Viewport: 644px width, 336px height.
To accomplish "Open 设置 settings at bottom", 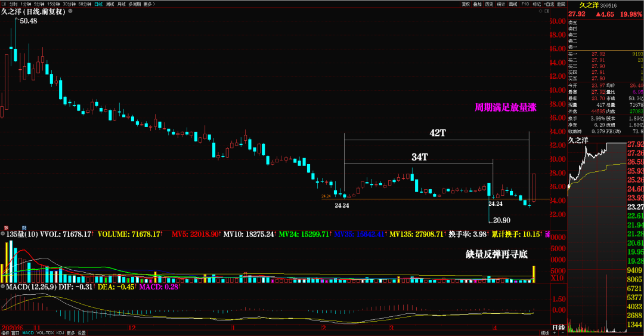I will tap(82, 332).
